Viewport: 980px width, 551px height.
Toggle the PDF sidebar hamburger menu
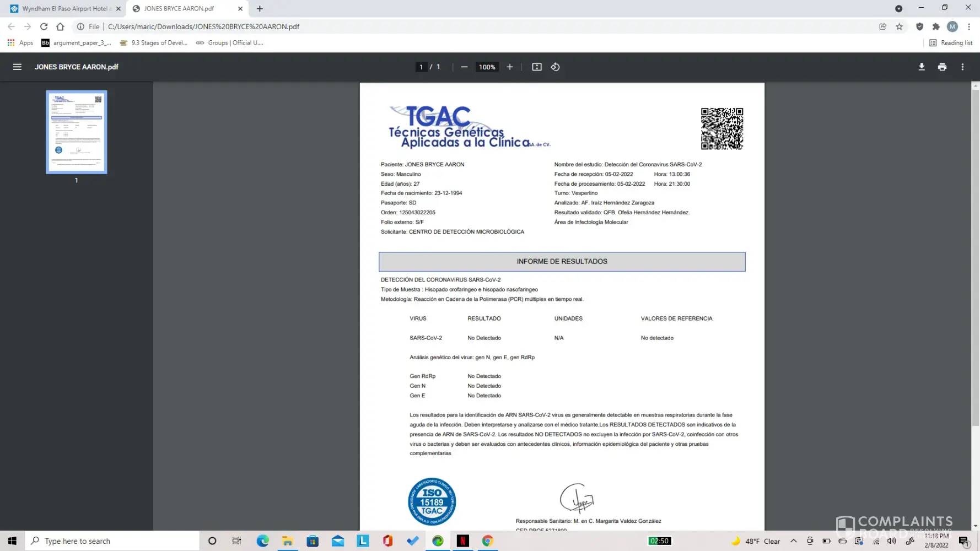17,67
